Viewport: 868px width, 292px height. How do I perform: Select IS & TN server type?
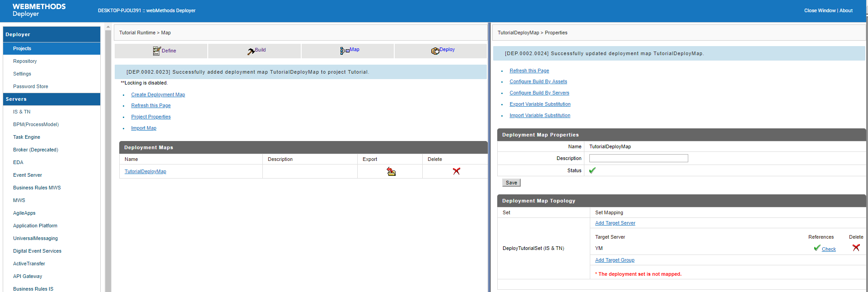[x=22, y=112]
